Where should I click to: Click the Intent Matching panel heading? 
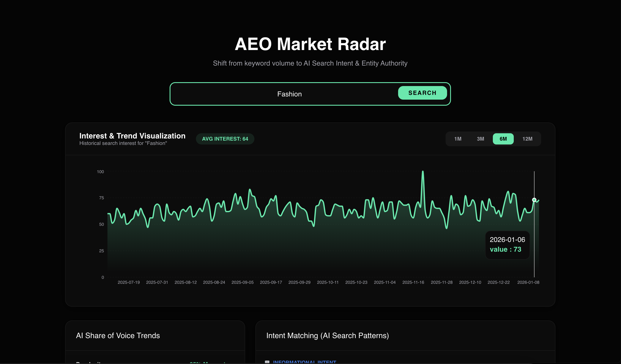[x=327, y=336]
